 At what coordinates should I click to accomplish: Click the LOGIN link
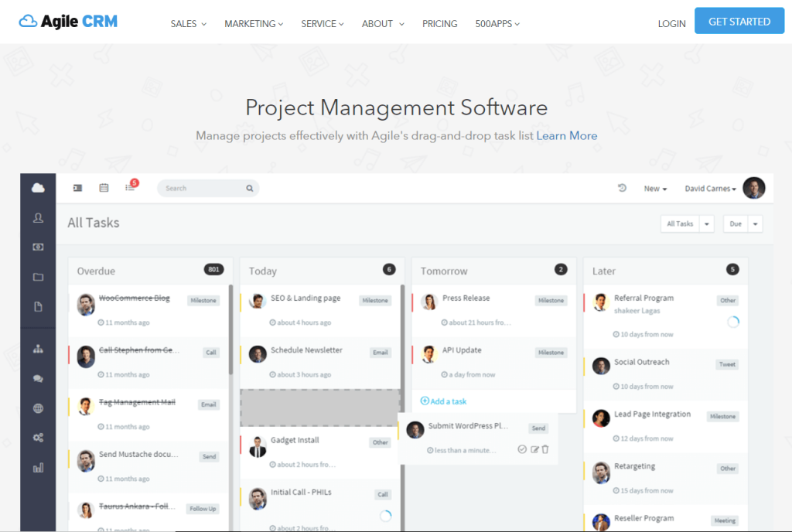pyautogui.click(x=671, y=24)
